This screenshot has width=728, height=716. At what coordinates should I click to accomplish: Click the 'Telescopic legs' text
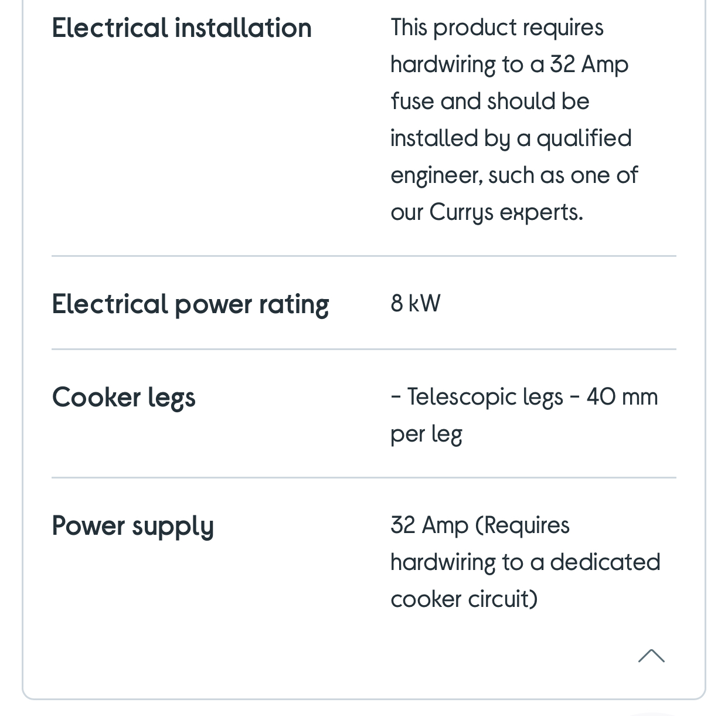click(x=485, y=397)
